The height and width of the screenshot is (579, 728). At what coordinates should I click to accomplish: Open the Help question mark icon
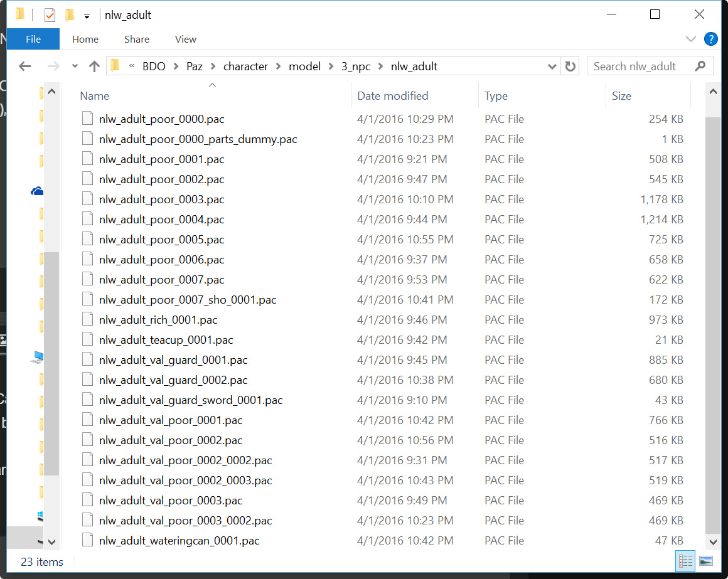tap(710, 39)
